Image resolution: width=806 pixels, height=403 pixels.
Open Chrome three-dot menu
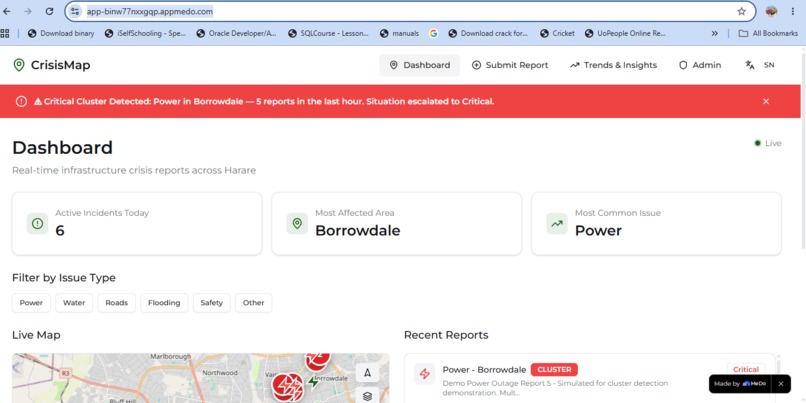click(793, 11)
